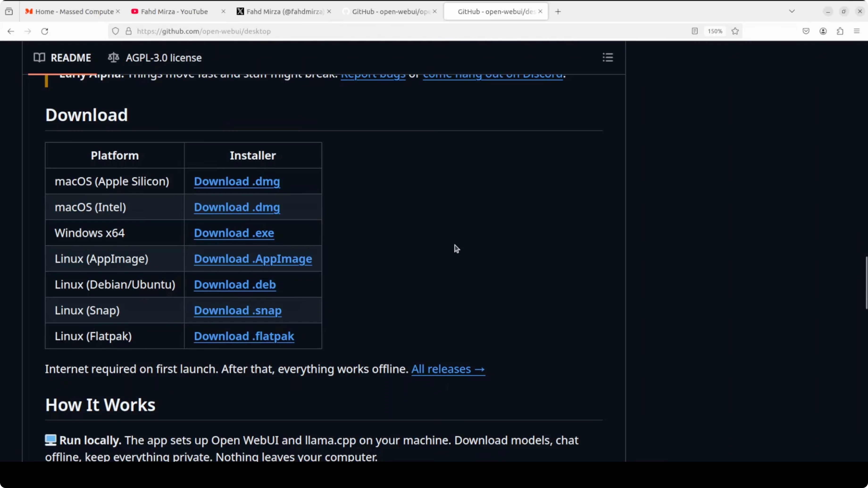Open the recent browsing Firefox View icon
868x488 pixels.
pyautogui.click(x=9, y=12)
